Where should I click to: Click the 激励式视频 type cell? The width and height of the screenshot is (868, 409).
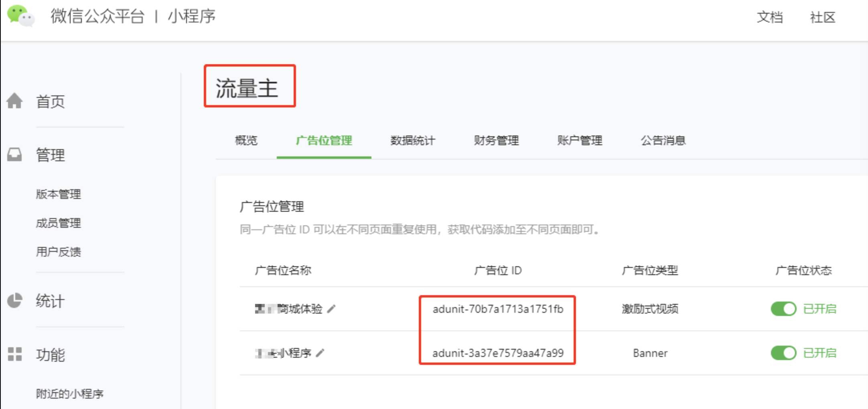coord(650,309)
